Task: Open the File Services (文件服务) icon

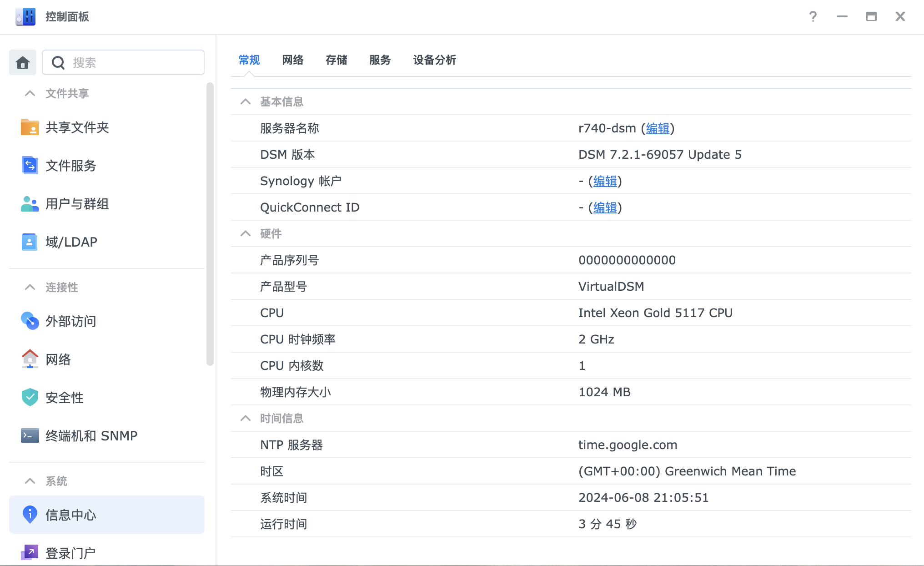Action: [30, 166]
